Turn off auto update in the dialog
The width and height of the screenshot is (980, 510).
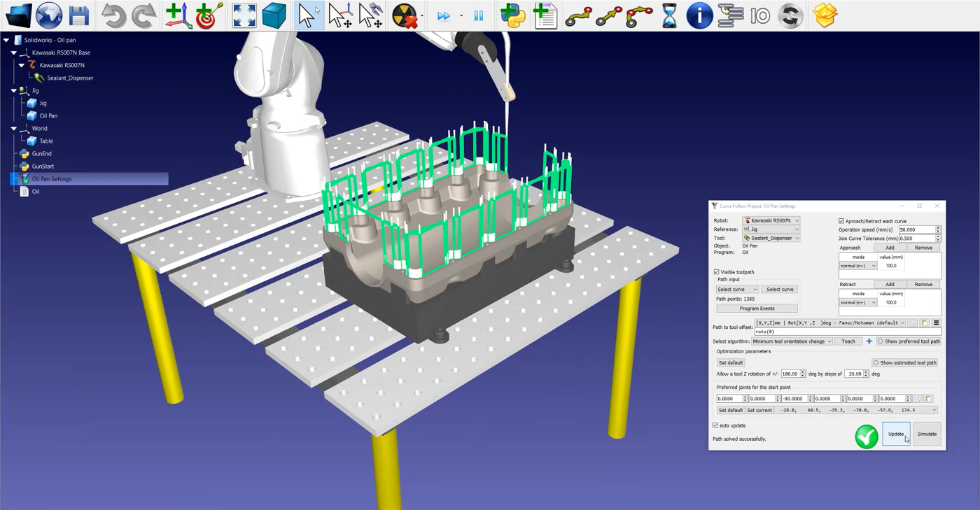click(715, 425)
